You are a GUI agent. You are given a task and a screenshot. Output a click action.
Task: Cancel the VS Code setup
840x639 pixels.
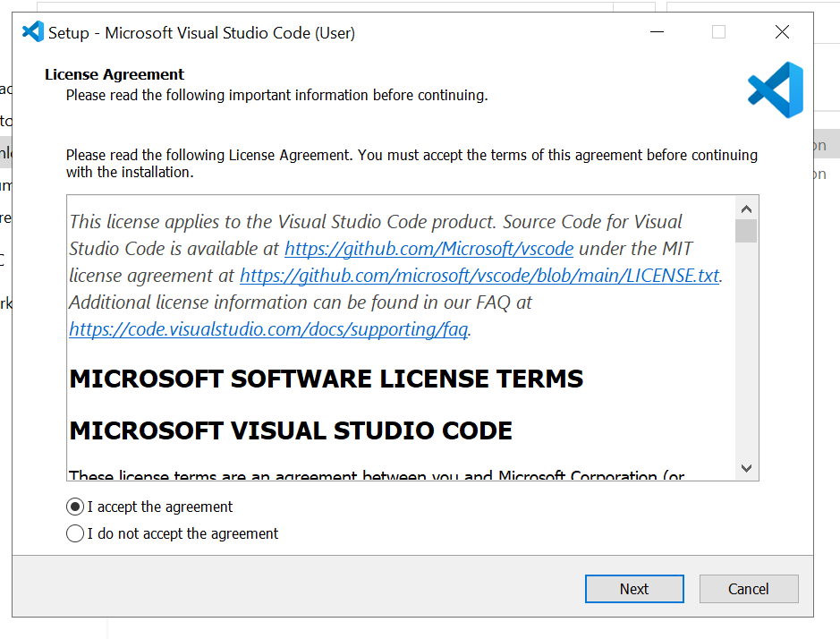(x=749, y=589)
